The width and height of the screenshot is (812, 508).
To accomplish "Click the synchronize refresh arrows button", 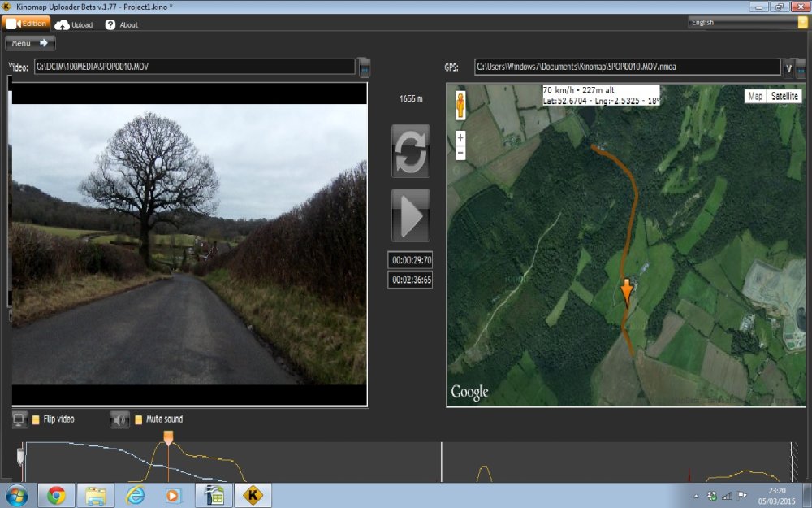I will coord(410,151).
